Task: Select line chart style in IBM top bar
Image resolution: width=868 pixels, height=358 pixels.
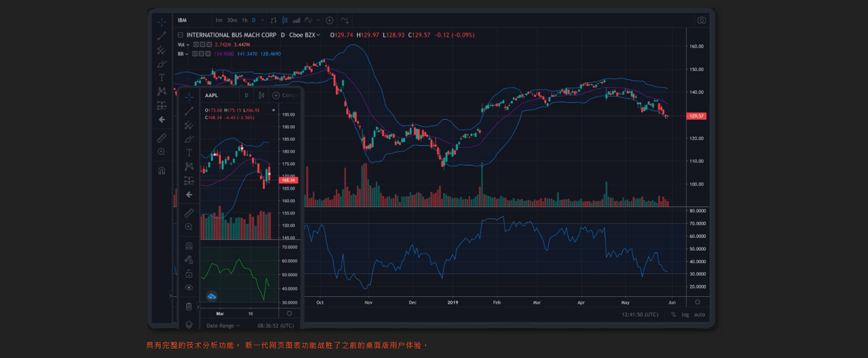Action: click(309, 20)
